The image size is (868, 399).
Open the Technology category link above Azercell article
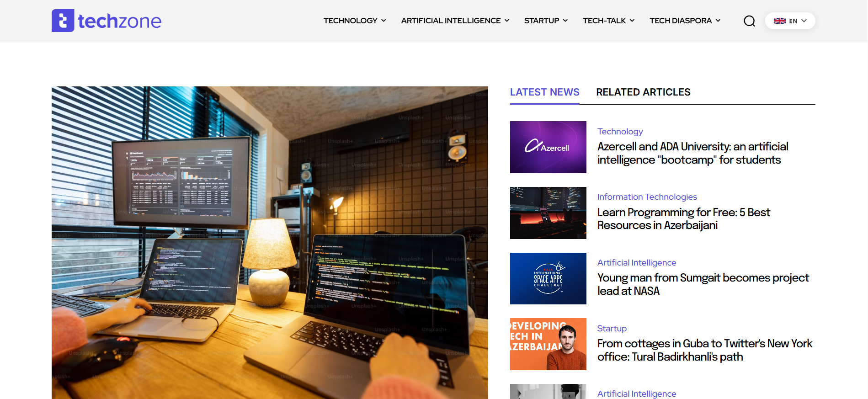620,132
